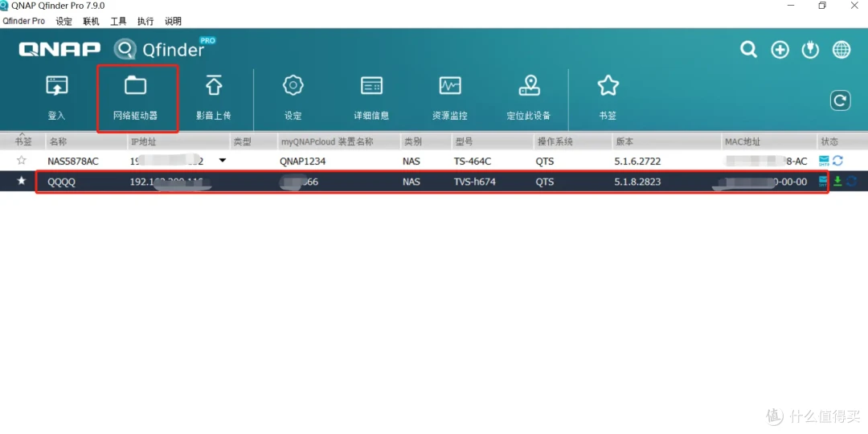Open the 登入 login tool
This screenshot has height=434, width=868.
[x=56, y=99]
